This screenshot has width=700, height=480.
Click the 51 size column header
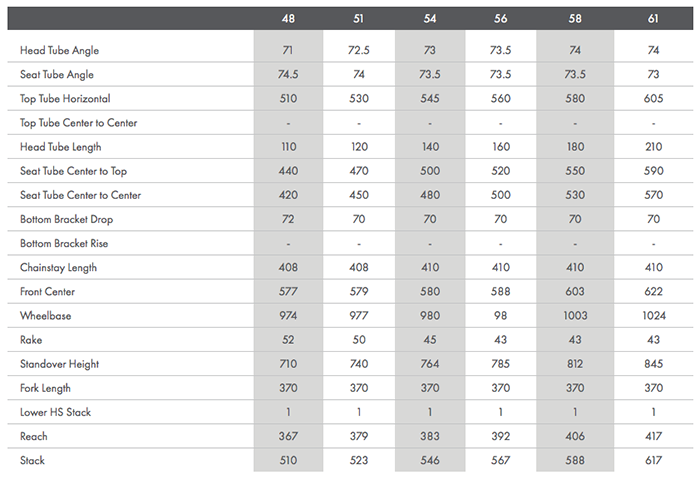point(359,18)
